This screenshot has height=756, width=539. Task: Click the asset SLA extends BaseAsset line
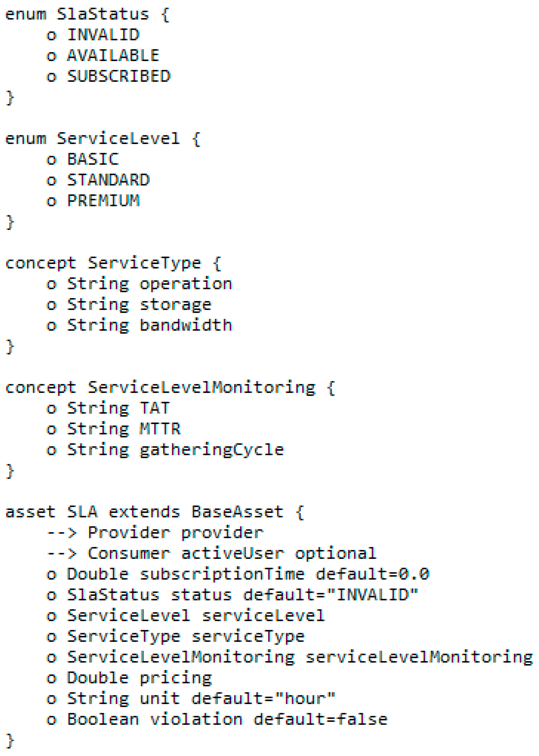155,512
